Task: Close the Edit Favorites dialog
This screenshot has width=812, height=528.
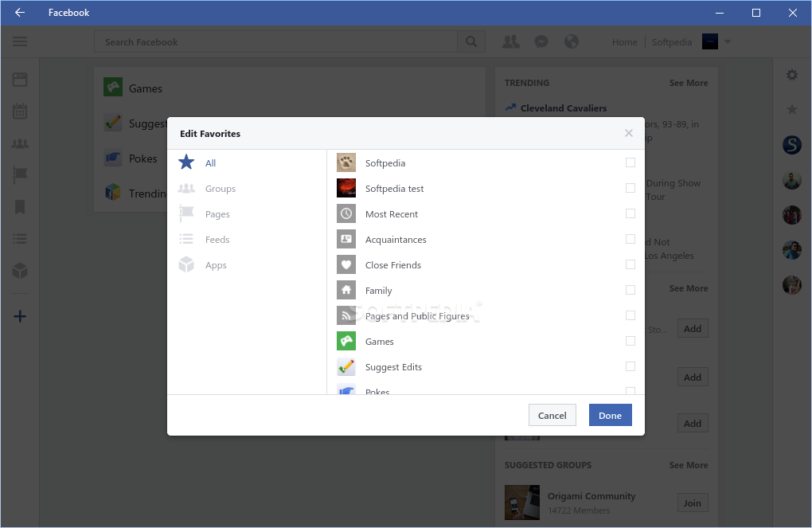Action: 629,133
